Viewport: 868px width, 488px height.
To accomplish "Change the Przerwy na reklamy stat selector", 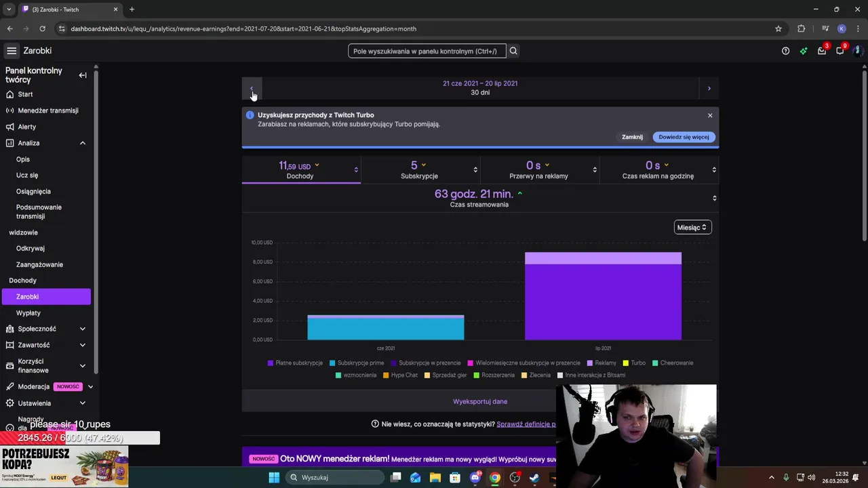I will tap(595, 169).
